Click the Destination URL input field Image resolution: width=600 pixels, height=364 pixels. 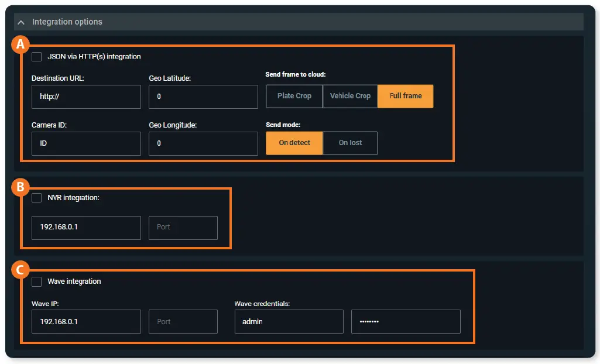pyautogui.click(x=86, y=97)
